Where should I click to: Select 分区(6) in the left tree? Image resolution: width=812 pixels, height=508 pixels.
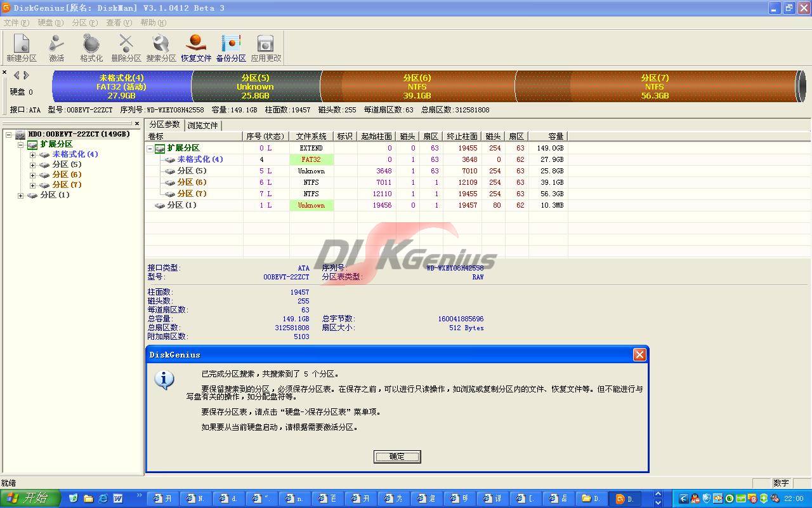pyautogui.click(x=67, y=175)
